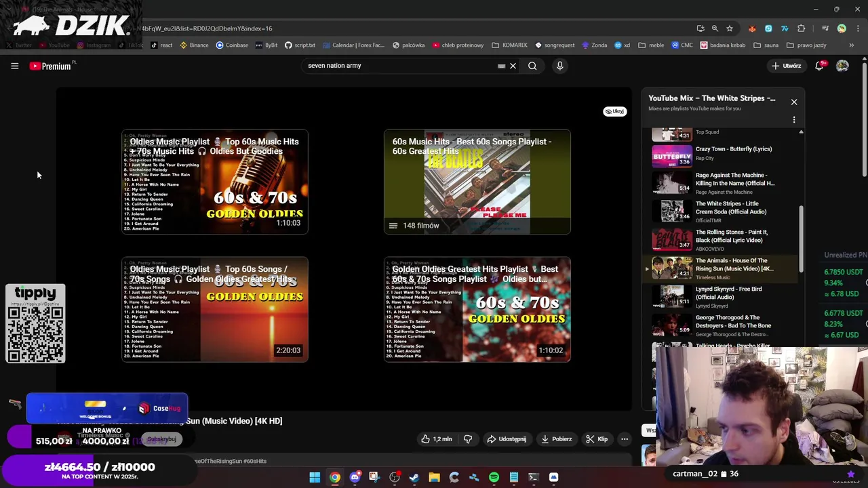Open Calendar | Forex Fac... bookmark
This screenshot has width=868, height=488.
click(x=353, y=45)
